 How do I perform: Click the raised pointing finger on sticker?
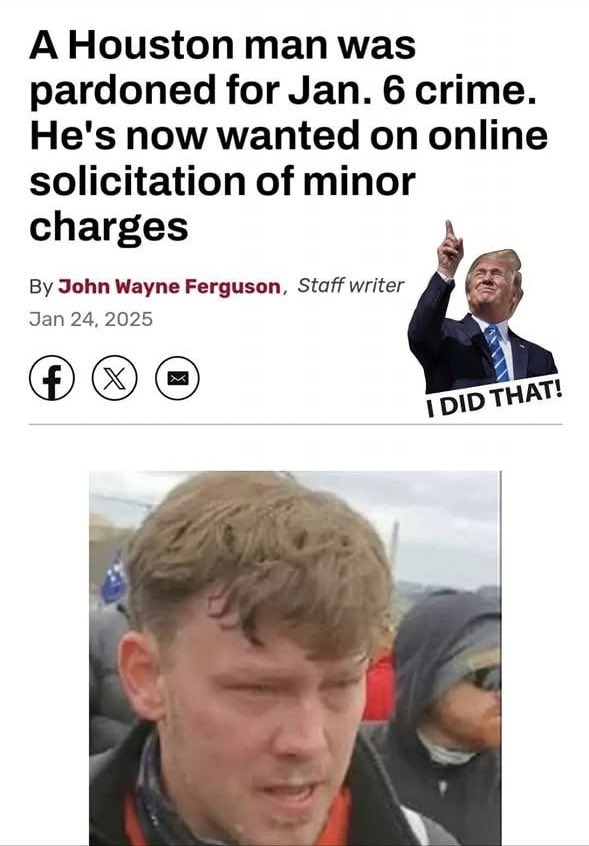click(x=449, y=230)
